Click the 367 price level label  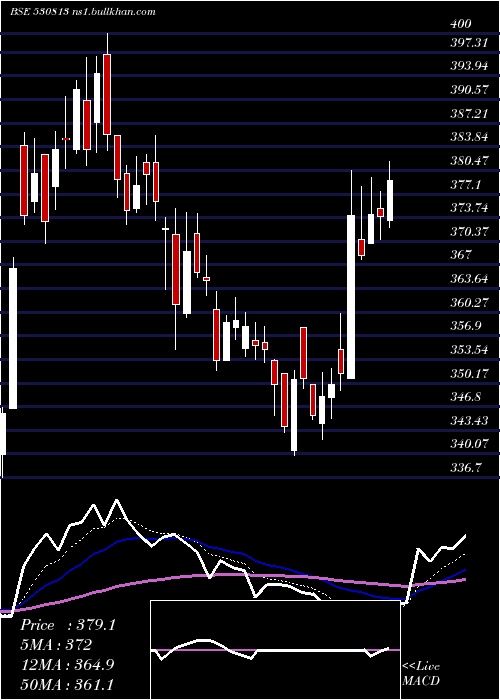(460, 255)
